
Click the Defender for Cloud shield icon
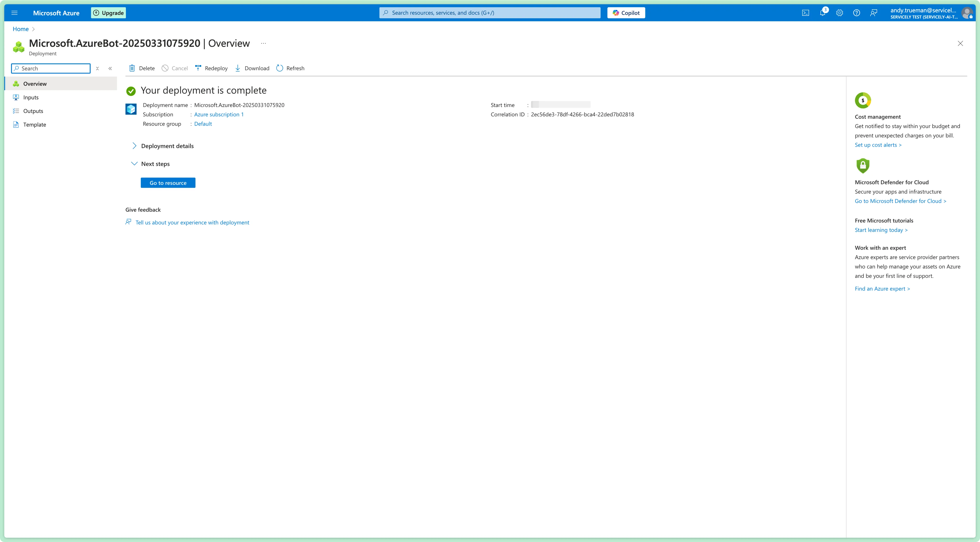(x=863, y=166)
